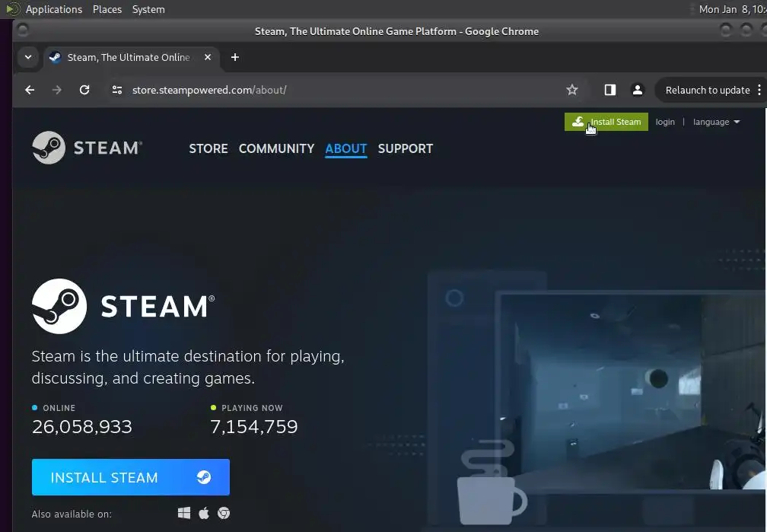The height and width of the screenshot is (532, 767).
Task: Open the Chrome profile icon
Action: click(x=638, y=90)
